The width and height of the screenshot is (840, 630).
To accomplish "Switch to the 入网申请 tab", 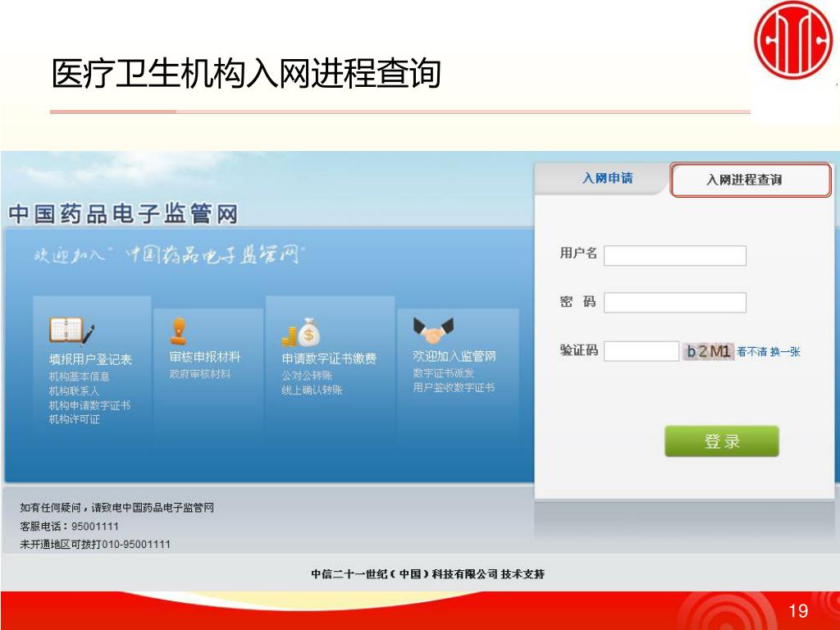I will tap(608, 178).
